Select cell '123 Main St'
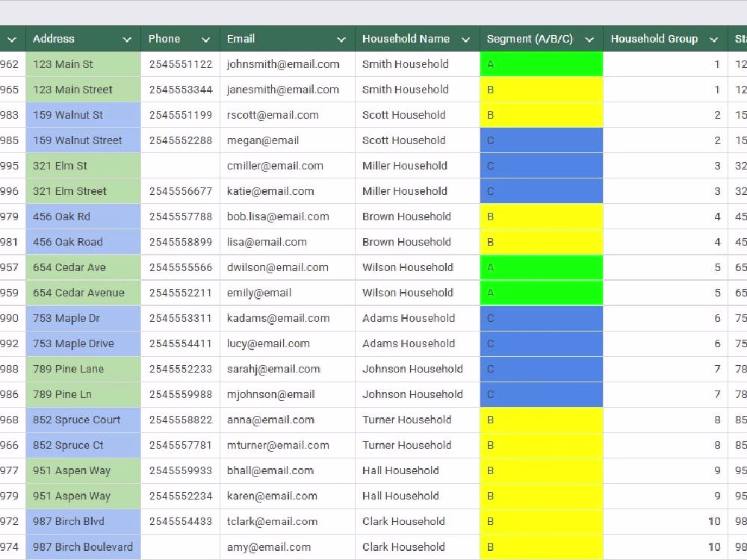Screen dimensions: 747x560 [84, 64]
